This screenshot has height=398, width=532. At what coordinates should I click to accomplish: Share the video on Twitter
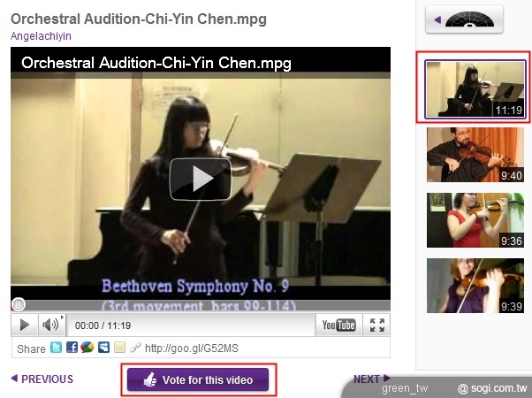pyautogui.click(x=56, y=348)
